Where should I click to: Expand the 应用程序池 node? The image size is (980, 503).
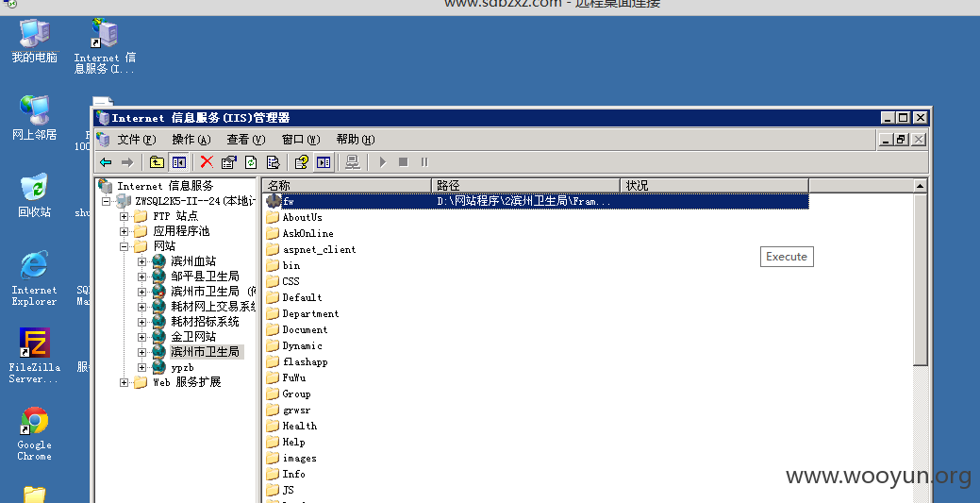click(x=124, y=231)
